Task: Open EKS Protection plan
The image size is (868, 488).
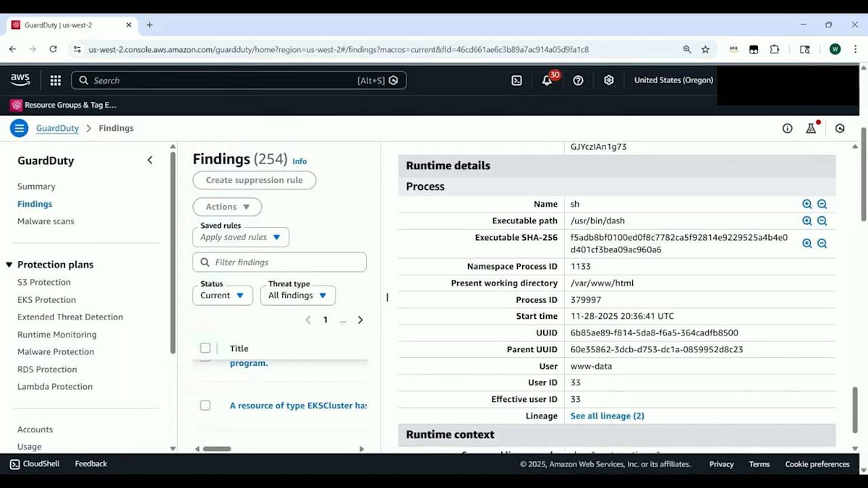Action: pos(46,299)
